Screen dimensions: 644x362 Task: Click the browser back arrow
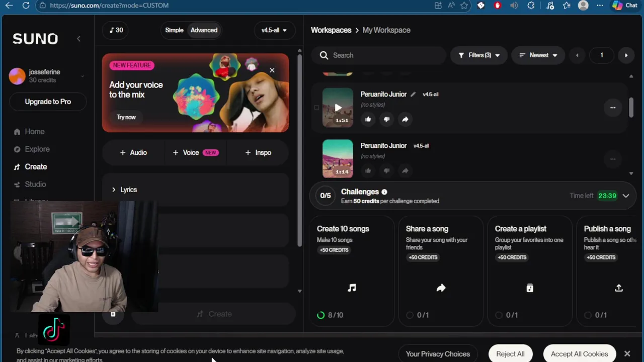[x=9, y=6]
